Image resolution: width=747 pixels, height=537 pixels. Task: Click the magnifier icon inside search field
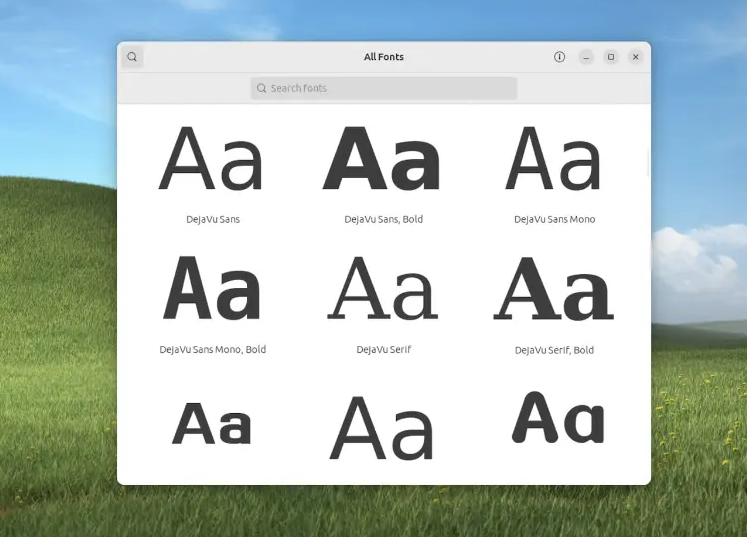tap(261, 88)
